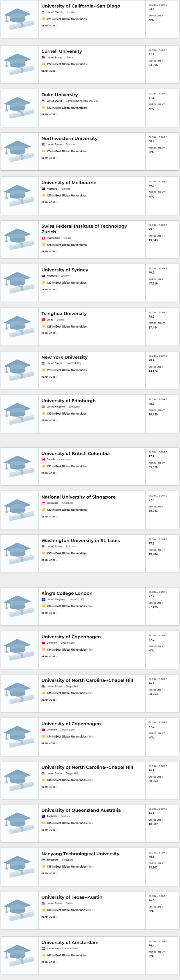Click the ribbon badge beside Washington University's rank
180x980 pixels.
coord(43,554)
